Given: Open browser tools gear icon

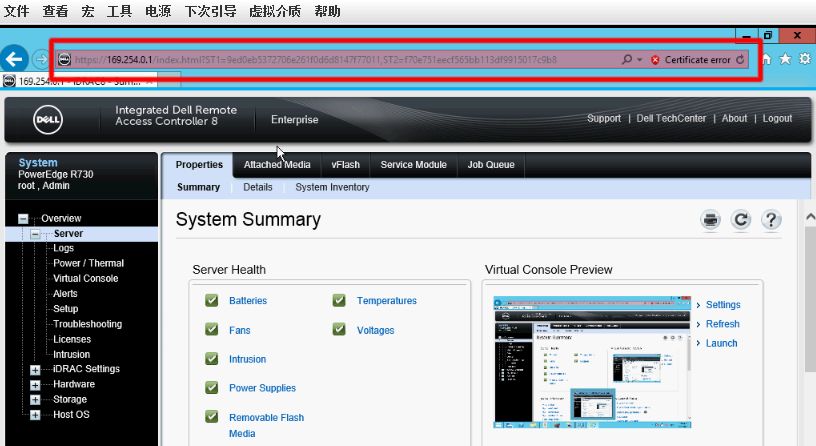Looking at the screenshot, I should (x=805, y=59).
